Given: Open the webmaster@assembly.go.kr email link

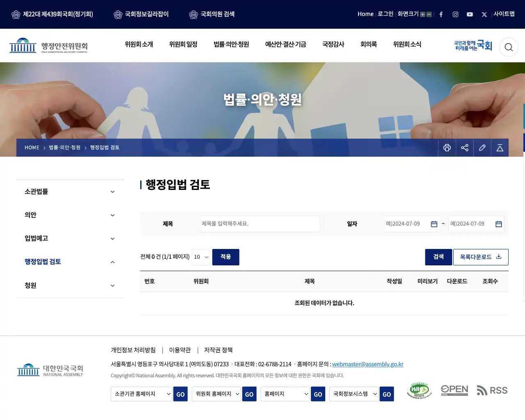Looking at the screenshot, I should tap(368, 364).
